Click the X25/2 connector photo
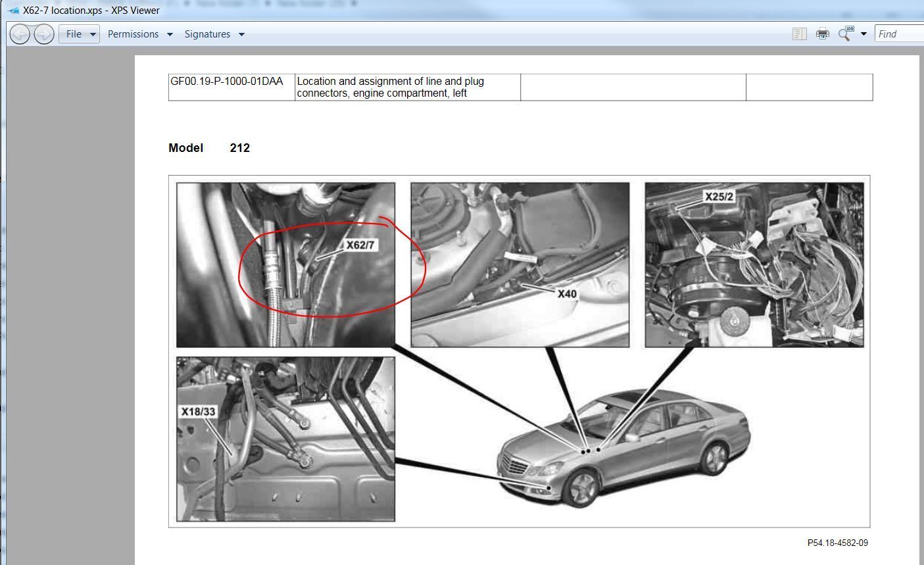 pyautogui.click(x=754, y=264)
